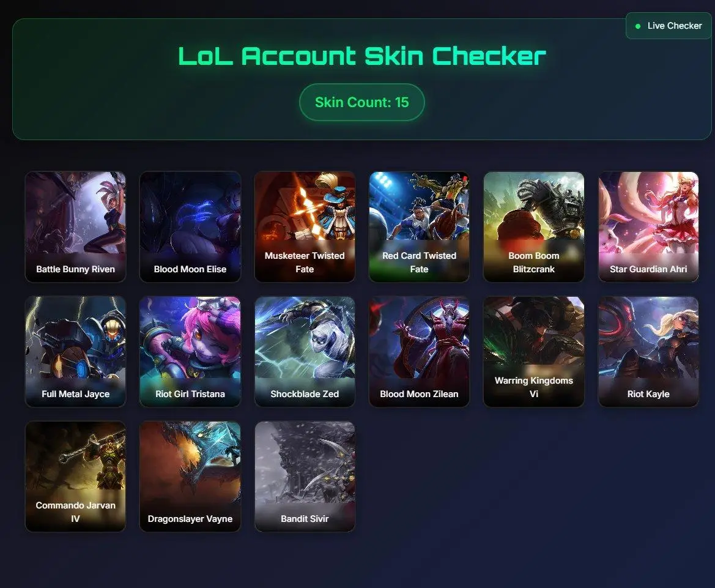The image size is (715, 588).
Task: Click the LoL Account Skin Checker title
Action: pyautogui.click(x=362, y=56)
